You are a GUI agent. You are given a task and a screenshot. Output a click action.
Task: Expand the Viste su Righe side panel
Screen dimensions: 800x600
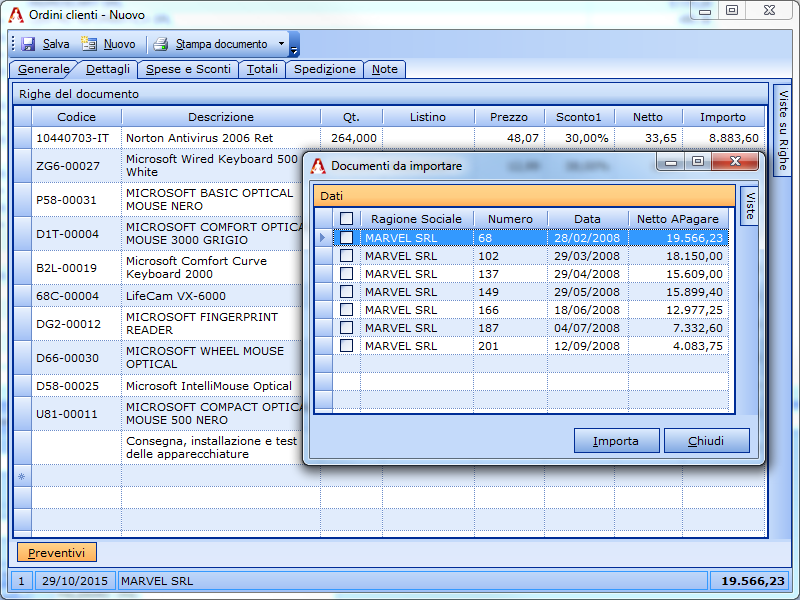pos(783,130)
